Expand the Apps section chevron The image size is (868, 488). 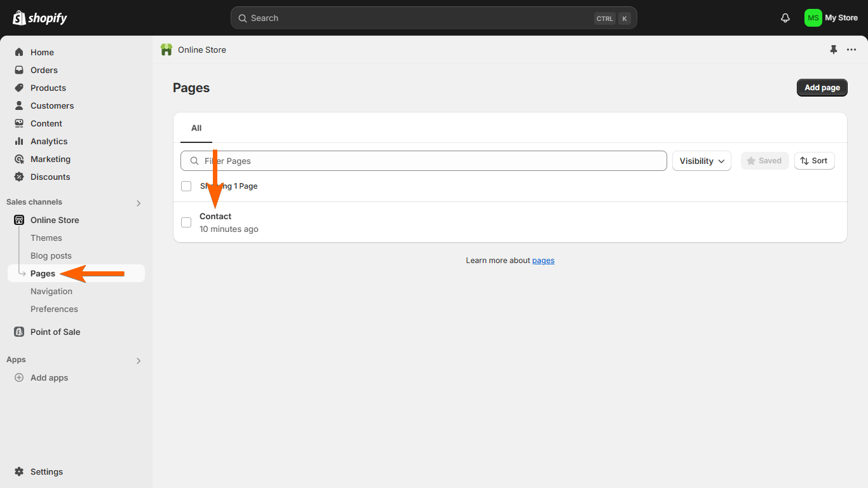[x=139, y=361]
